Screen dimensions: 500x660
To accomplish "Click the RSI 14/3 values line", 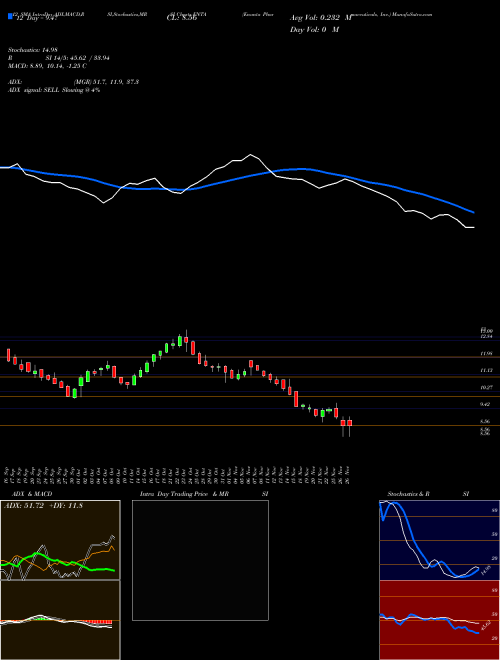I will [x=59, y=58].
